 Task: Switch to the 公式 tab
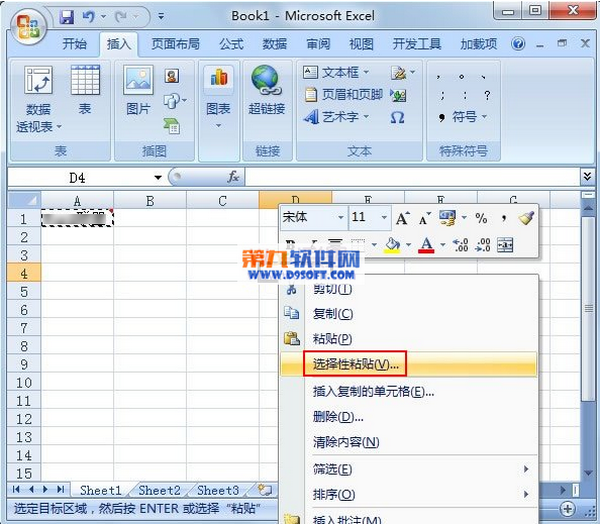[x=232, y=44]
